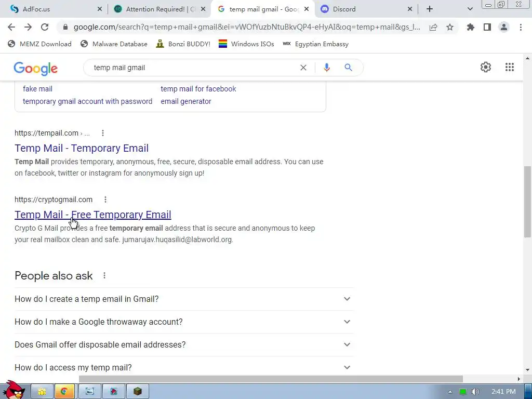This screenshot has width=532, height=399.
Task: Expand How do I access my temp mail
Action: tap(184, 367)
